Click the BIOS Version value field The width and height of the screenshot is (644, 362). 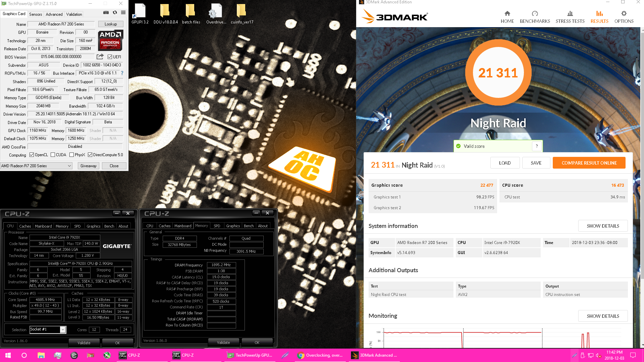coord(61,57)
